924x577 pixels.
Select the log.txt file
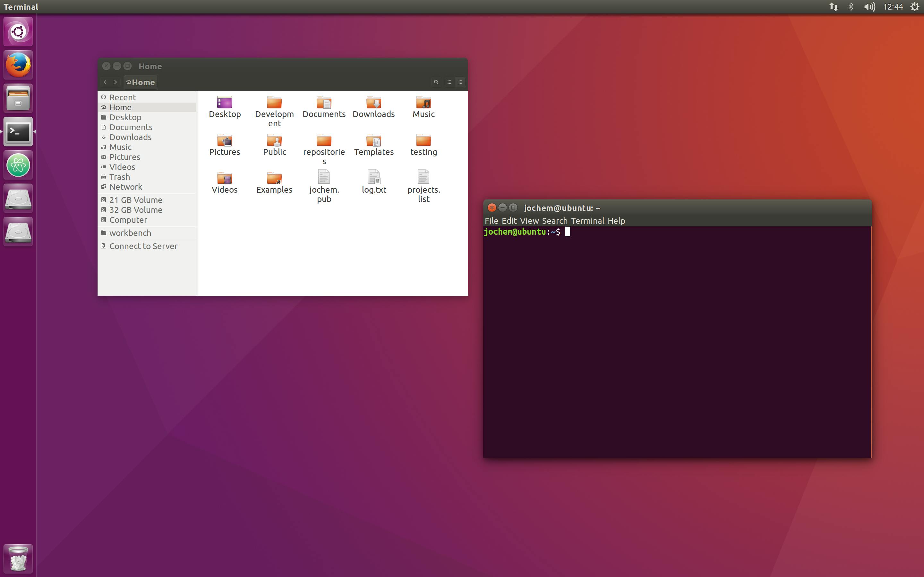(x=373, y=177)
